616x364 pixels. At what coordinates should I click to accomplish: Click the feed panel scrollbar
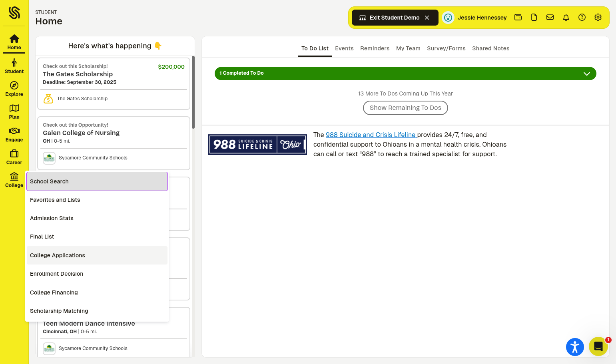[x=193, y=92]
